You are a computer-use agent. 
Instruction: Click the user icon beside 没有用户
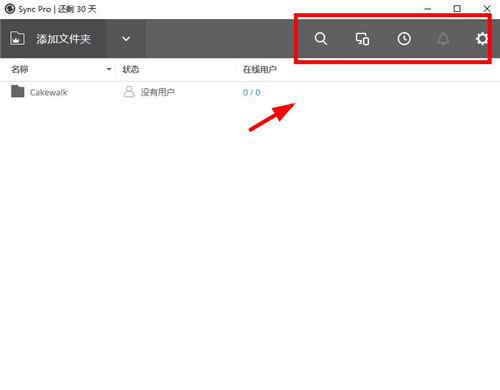click(x=129, y=91)
